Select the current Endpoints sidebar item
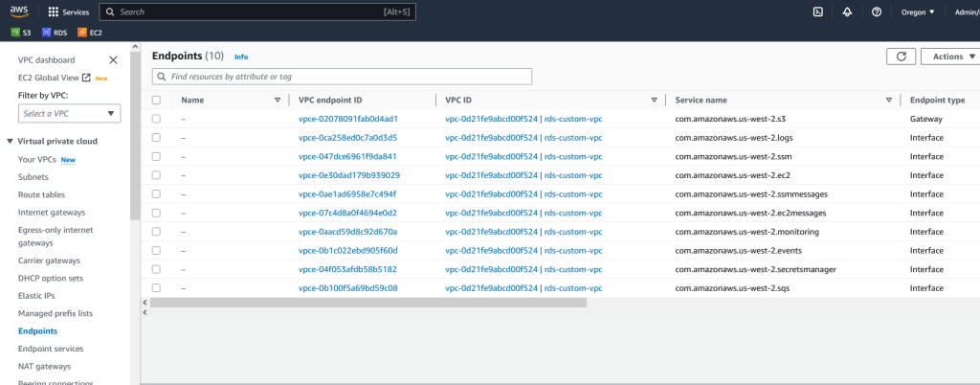Viewport: 980px width, 385px height. click(37, 331)
